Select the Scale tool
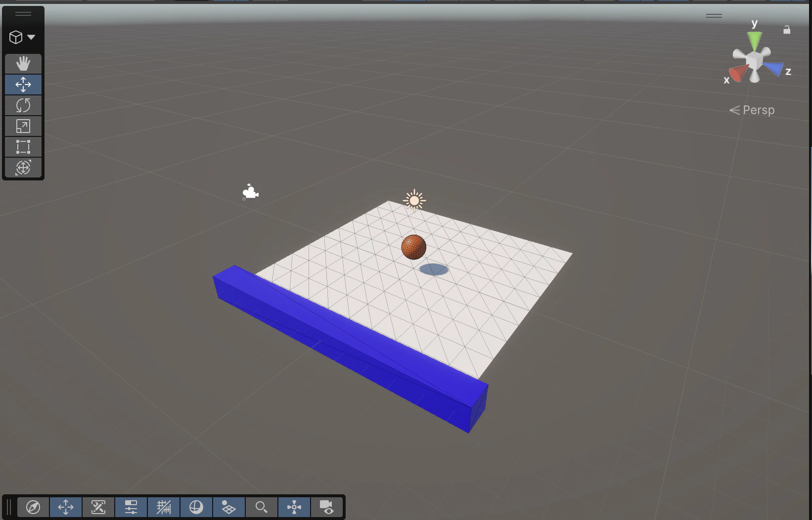The height and width of the screenshot is (520, 812). [x=23, y=126]
